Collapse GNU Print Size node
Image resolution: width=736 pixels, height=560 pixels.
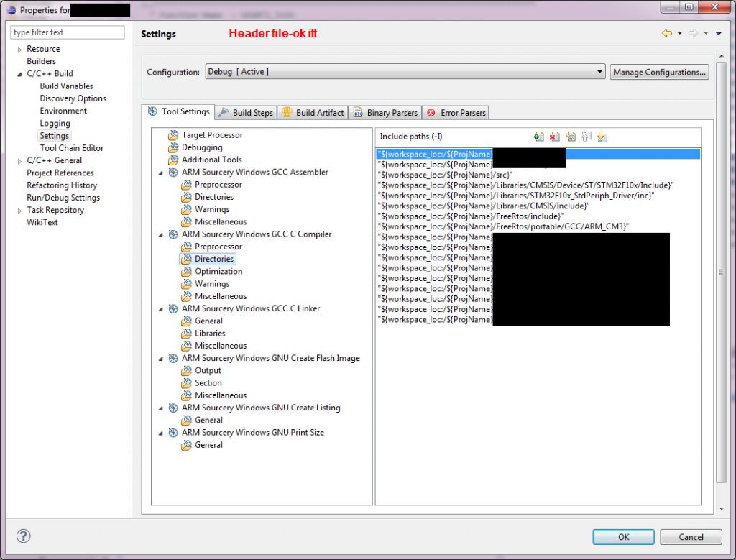pos(160,433)
